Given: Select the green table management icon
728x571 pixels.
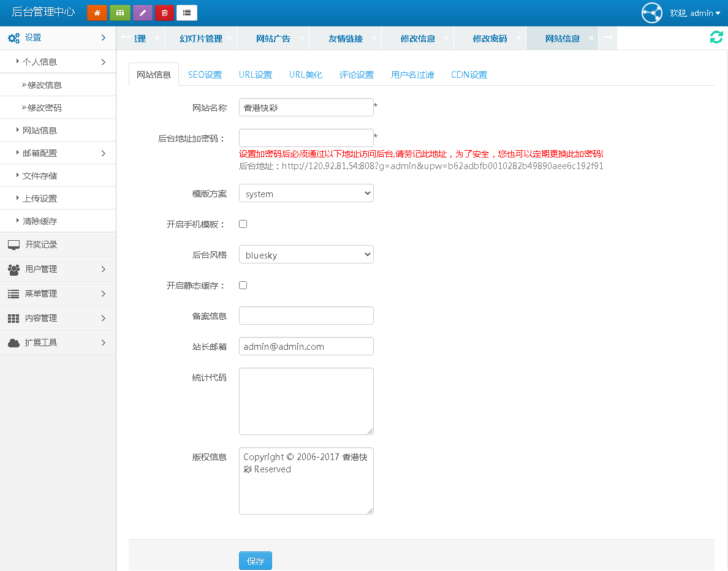Looking at the screenshot, I should coord(119,12).
